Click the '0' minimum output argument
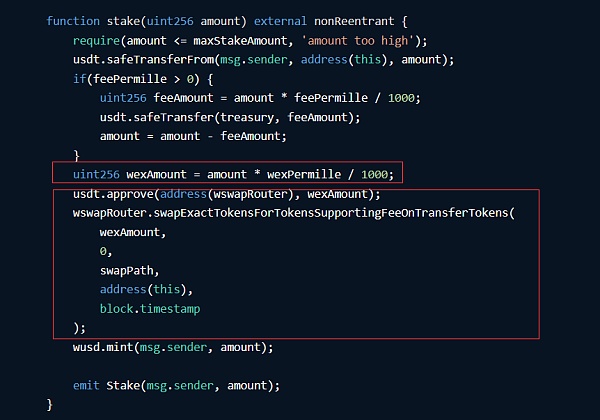Viewport: 600px width, 420px height. tap(103, 251)
